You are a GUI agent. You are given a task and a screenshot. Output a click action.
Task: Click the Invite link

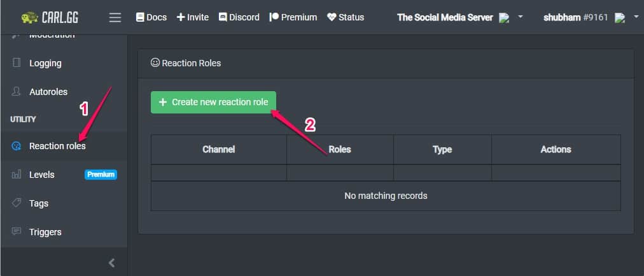tap(192, 17)
